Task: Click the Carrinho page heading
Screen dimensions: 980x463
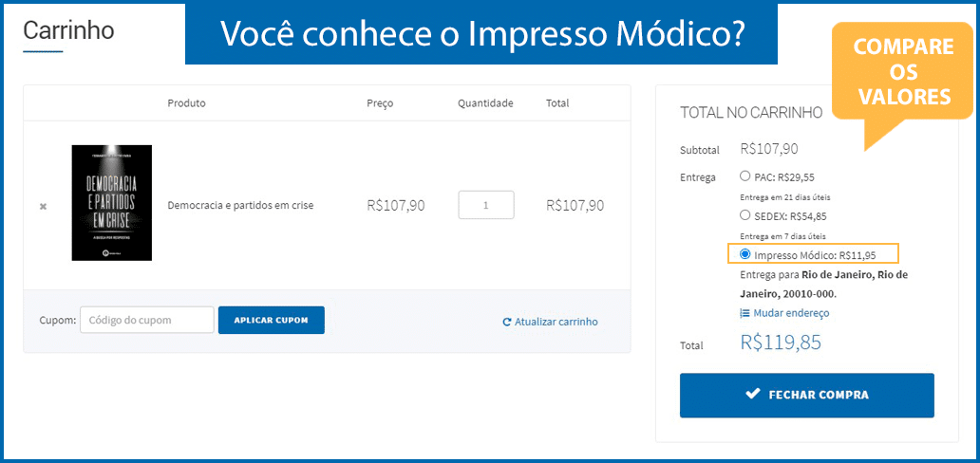Action: pyautogui.click(x=68, y=30)
